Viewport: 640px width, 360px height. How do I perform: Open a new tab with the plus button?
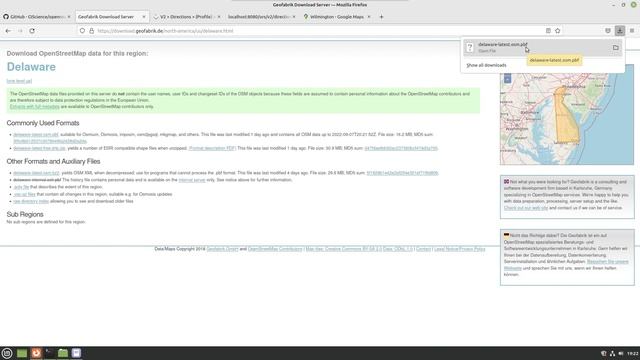[381, 17]
